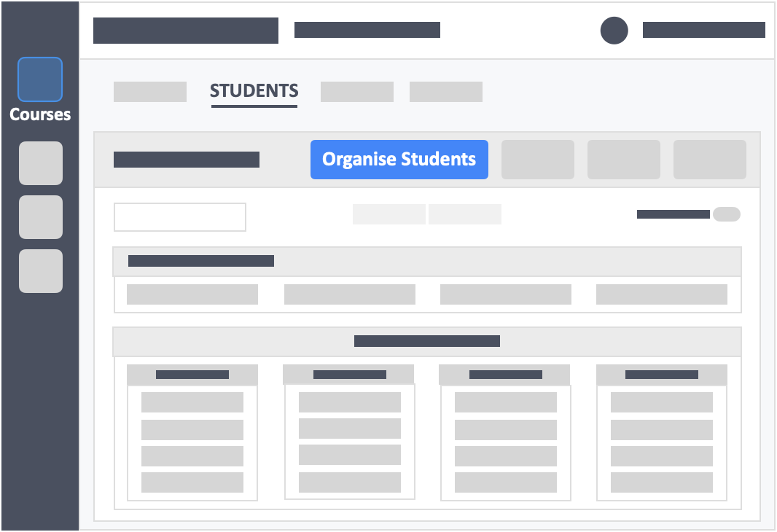
Task: Open the round user avatar in header
Action: (x=614, y=30)
